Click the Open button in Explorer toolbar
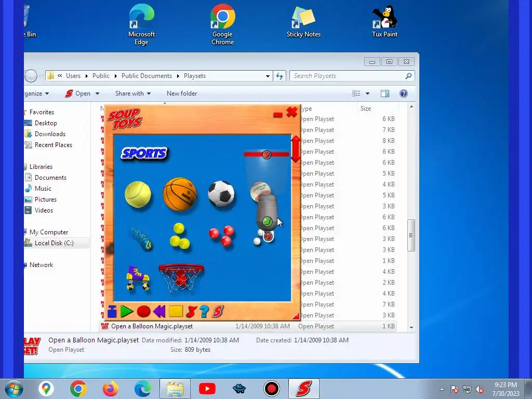Image resolution: width=532 pixels, height=399 pixels. pyautogui.click(x=78, y=94)
